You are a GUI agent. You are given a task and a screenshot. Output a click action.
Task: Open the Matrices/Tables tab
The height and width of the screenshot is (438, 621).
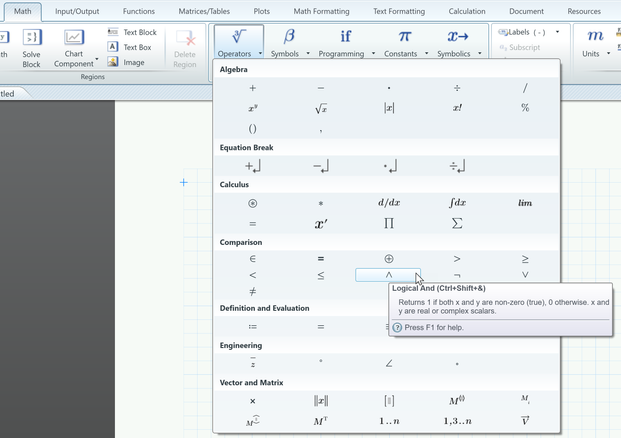coord(204,12)
